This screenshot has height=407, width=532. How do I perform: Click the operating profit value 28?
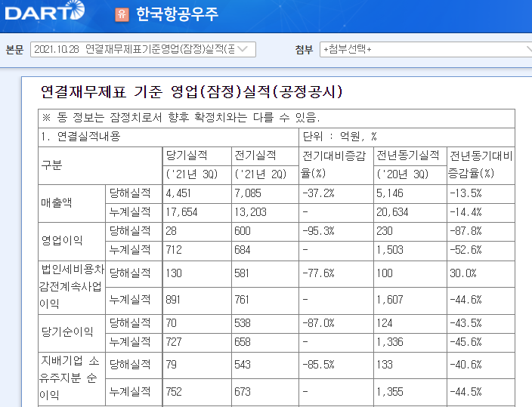click(196, 232)
